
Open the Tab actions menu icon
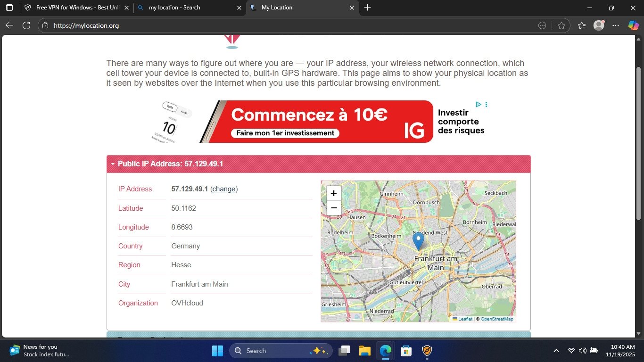click(9, 8)
